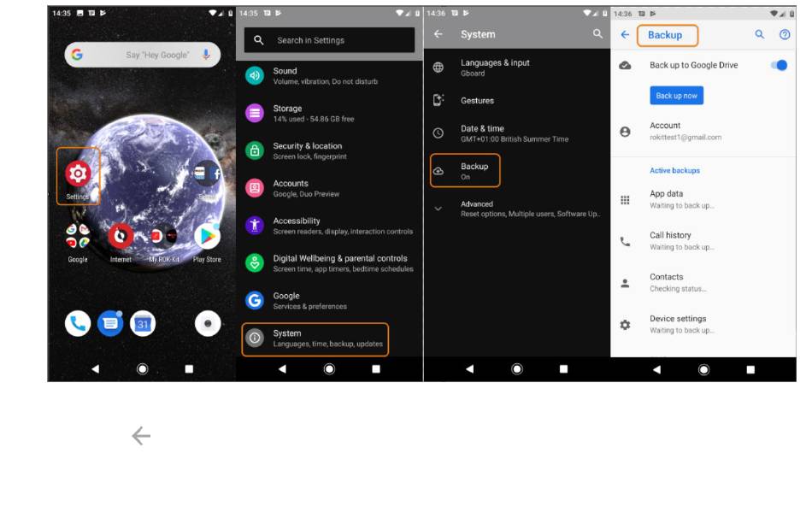Click the Back up now button

coord(676,96)
